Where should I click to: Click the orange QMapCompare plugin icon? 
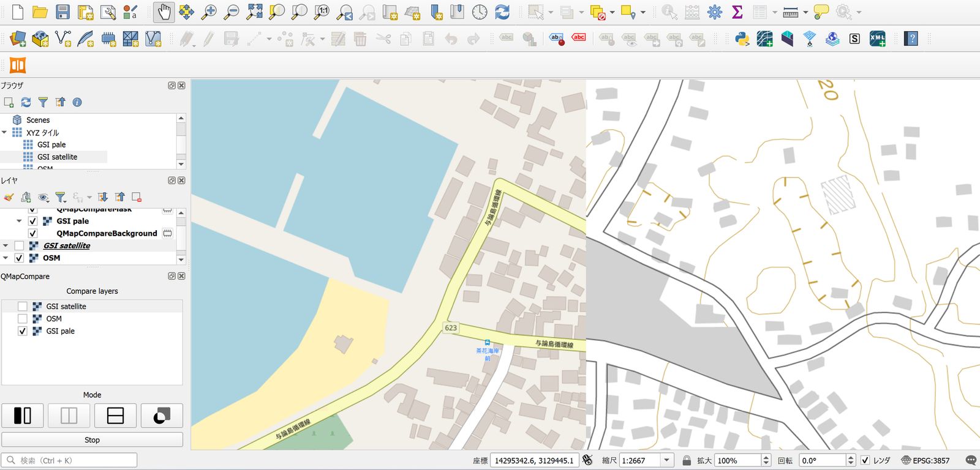click(18, 65)
